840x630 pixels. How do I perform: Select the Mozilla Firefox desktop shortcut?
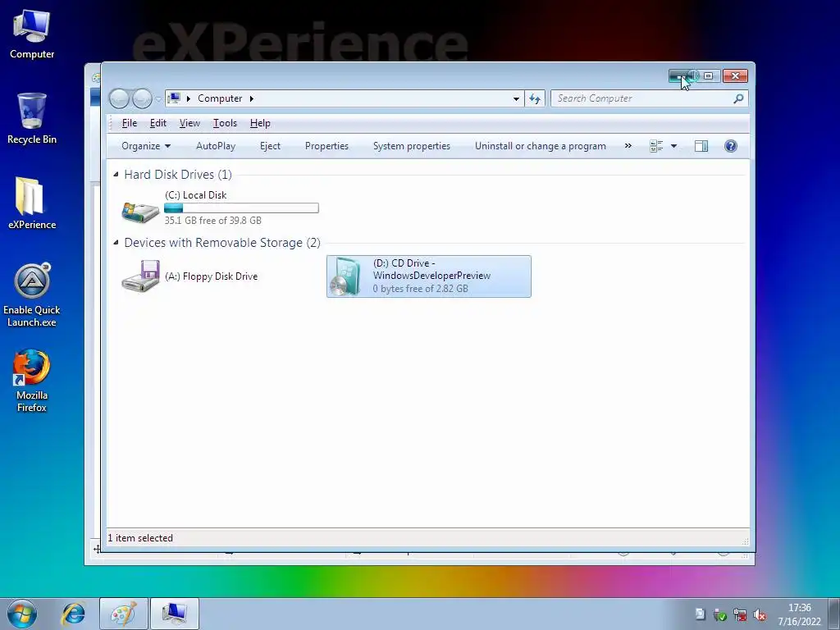[32, 381]
